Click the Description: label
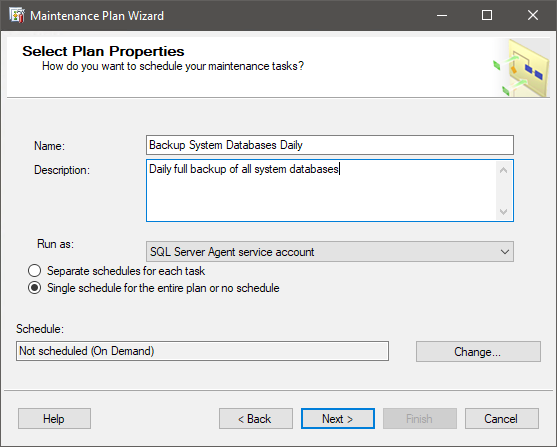 click(62, 170)
